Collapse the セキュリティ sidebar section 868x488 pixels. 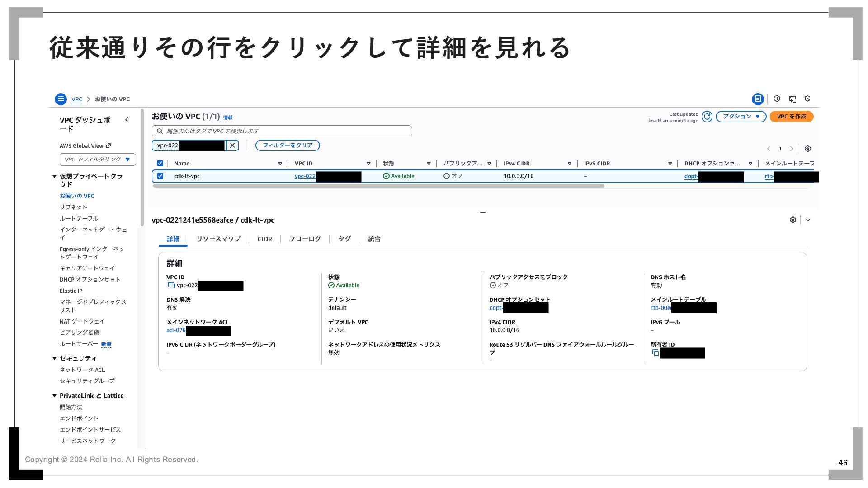tap(55, 358)
